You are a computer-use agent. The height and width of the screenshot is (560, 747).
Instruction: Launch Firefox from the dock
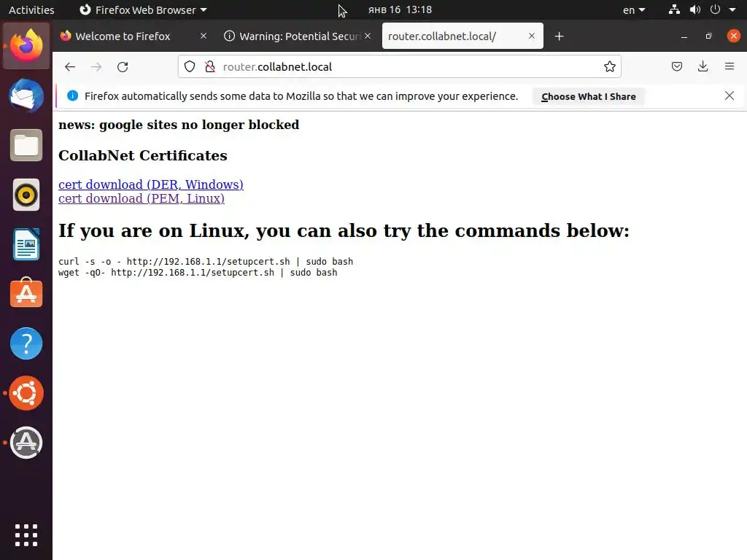[26, 46]
